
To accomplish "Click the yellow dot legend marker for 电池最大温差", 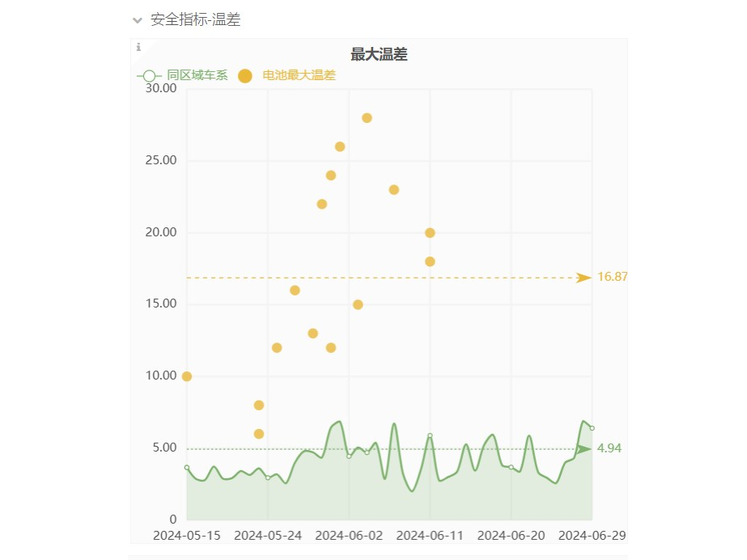I will click(245, 76).
